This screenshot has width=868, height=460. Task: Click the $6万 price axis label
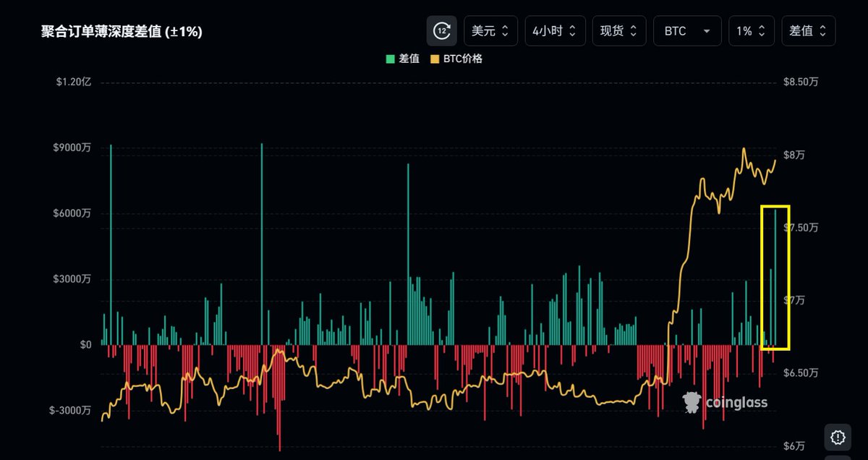(x=794, y=446)
